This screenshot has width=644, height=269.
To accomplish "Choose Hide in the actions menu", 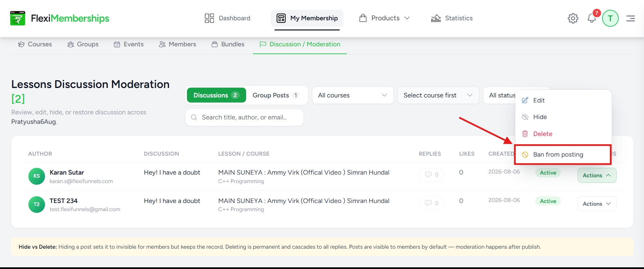I will [x=563, y=117].
